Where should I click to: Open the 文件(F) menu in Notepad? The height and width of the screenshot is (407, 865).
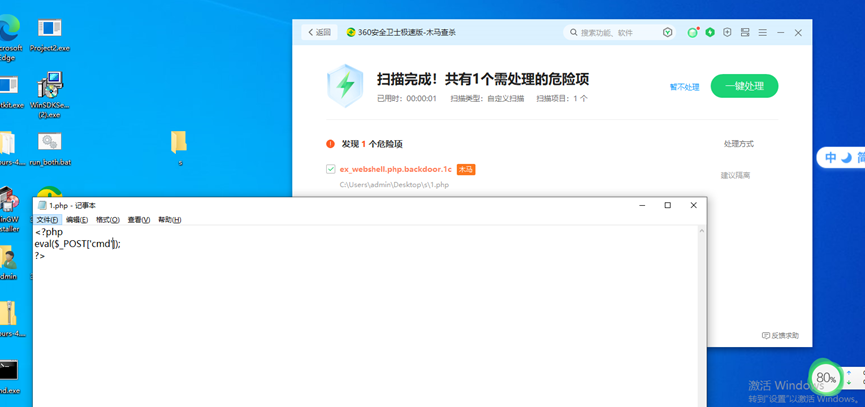(x=47, y=219)
